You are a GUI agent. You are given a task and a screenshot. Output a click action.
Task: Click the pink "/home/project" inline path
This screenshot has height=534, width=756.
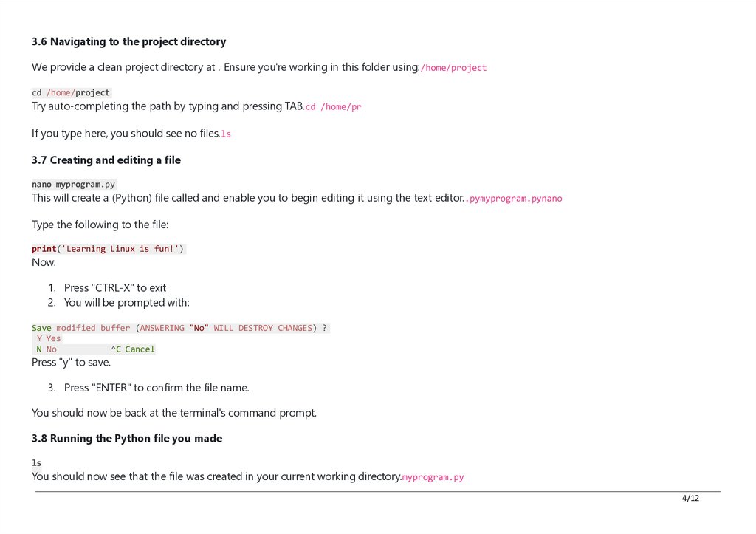point(453,68)
